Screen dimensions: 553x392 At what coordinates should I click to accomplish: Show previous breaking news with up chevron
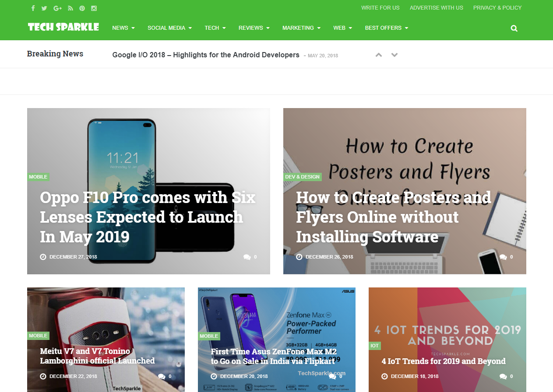tap(379, 55)
